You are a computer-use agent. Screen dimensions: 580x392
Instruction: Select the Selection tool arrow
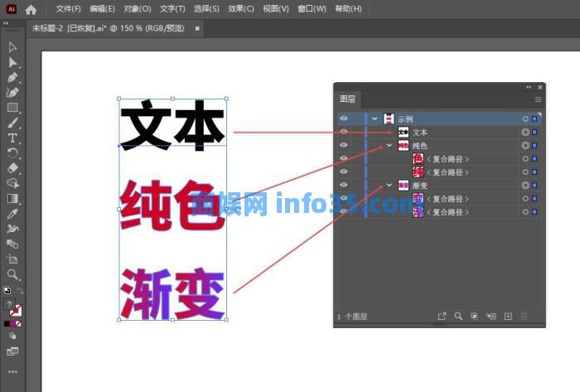click(x=12, y=47)
